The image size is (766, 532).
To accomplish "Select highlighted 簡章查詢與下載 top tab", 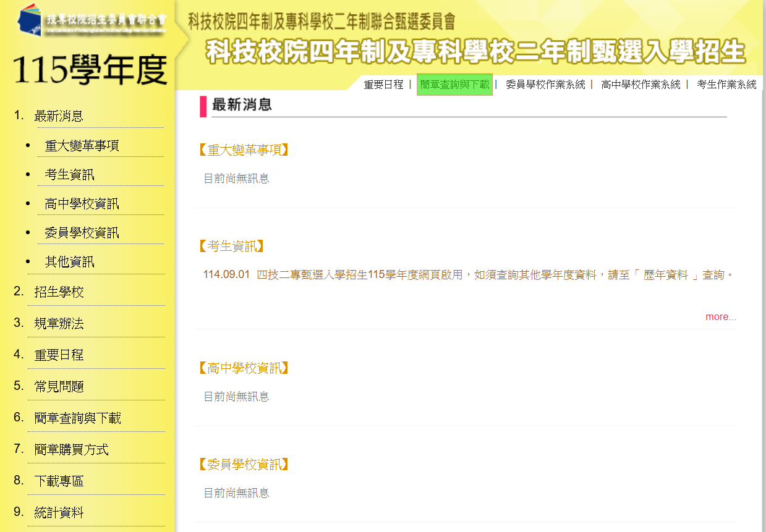I will (454, 85).
